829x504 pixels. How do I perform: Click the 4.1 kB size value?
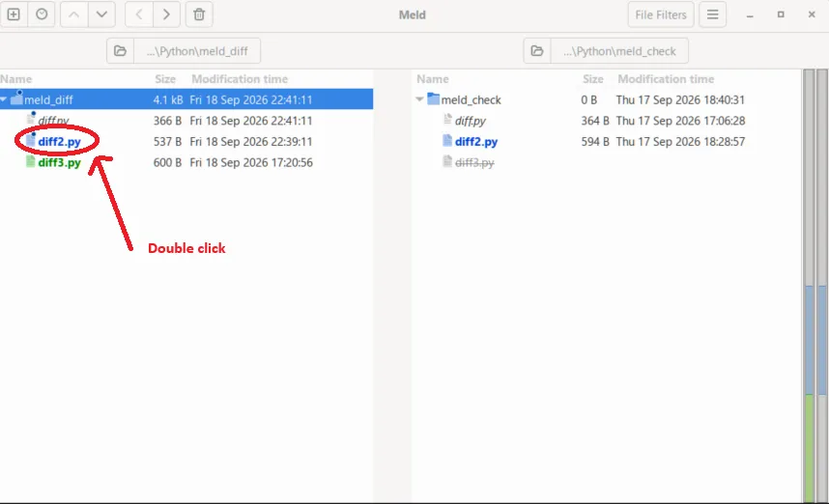point(167,99)
